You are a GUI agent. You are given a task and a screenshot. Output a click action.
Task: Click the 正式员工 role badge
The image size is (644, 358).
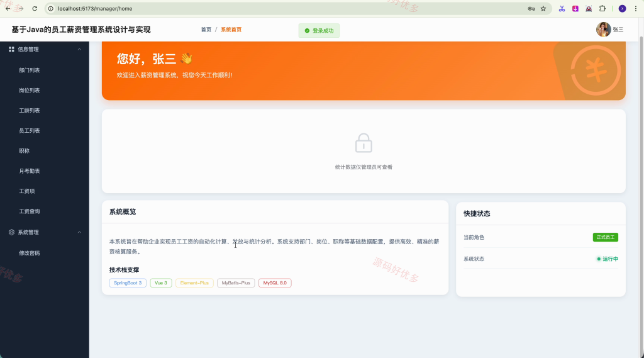[606, 237]
